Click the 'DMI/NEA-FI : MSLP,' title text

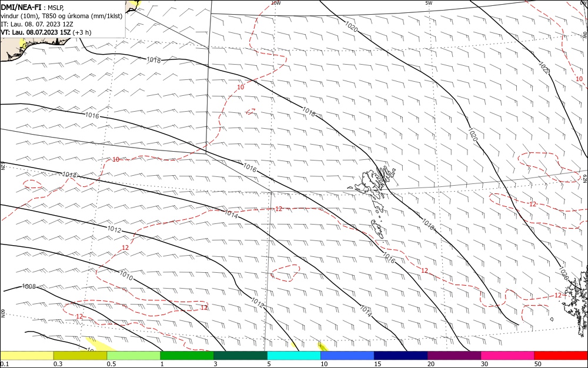point(32,8)
